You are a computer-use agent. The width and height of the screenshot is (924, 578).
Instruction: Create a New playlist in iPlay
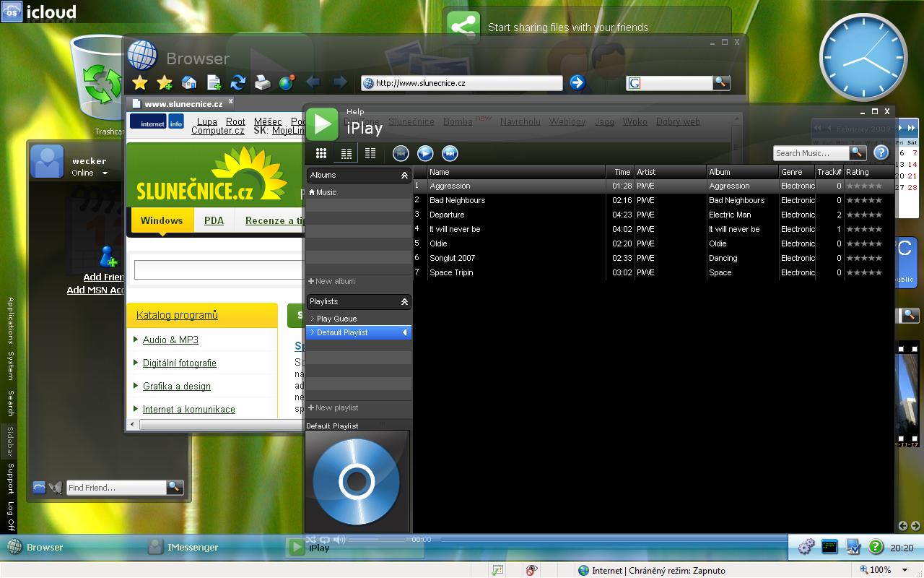332,407
